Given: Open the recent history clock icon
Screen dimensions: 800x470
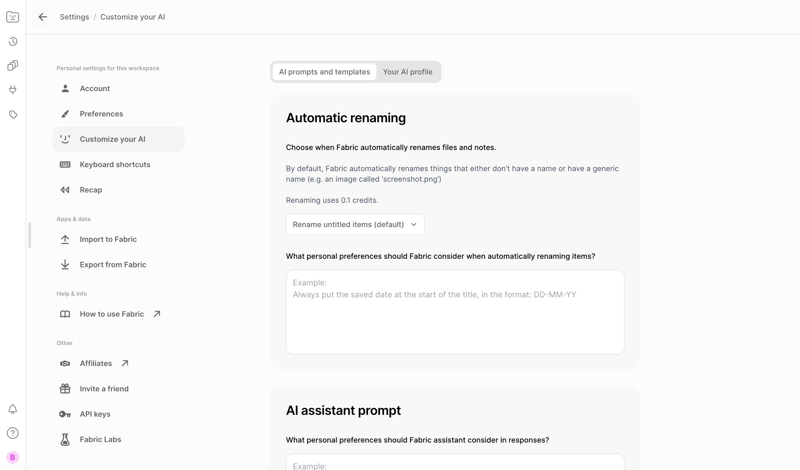Looking at the screenshot, I should 13,42.
